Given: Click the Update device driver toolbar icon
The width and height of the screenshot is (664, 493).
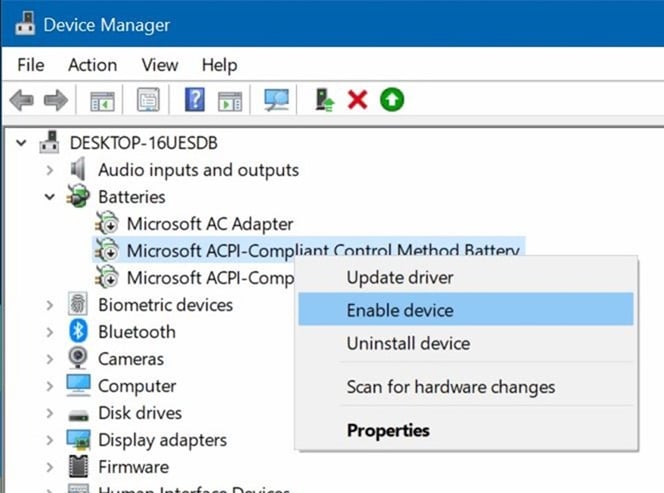Looking at the screenshot, I should 325,100.
